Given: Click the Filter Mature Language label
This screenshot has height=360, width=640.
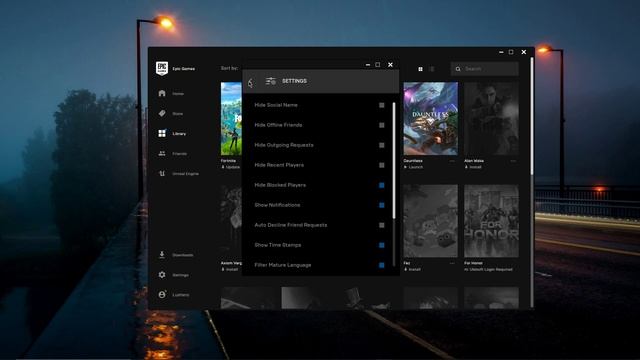Looking at the screenshot, I should tap(283, 265).
